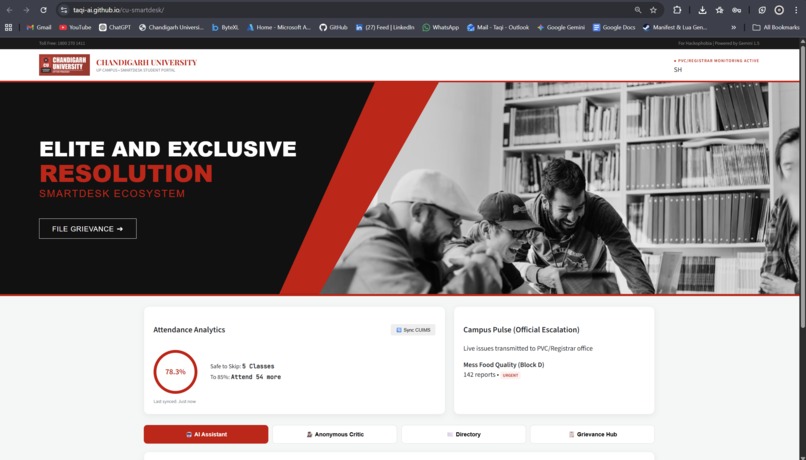The image size is (806, 460).
Task: Click the URGENT badge
Action: [510, 375]
